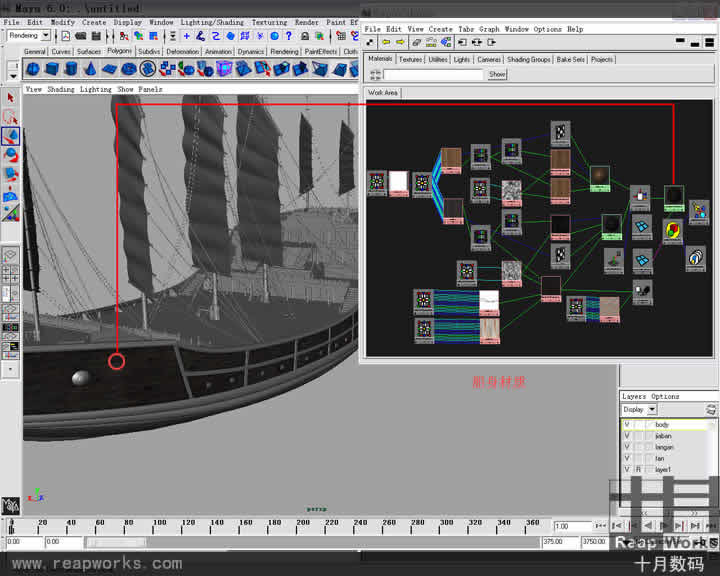
Task: Pick the Select tool arrow in toolbox
Action: pos(11,98)
